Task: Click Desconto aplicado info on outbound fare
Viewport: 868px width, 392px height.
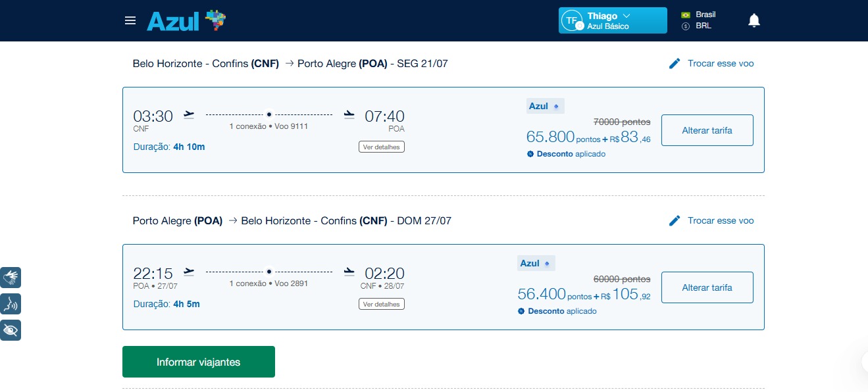Action: tap(566, 154)
